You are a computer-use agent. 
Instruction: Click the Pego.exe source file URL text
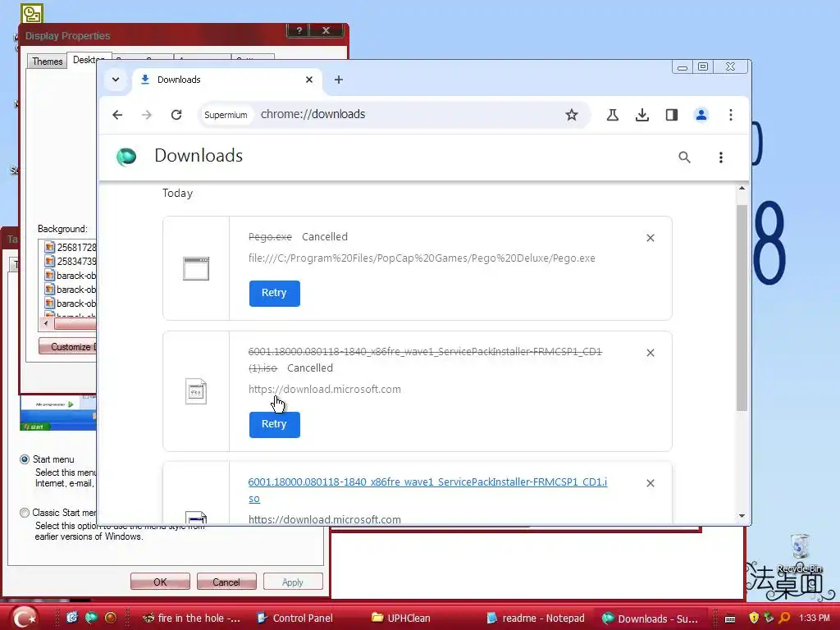coord(422,258)
